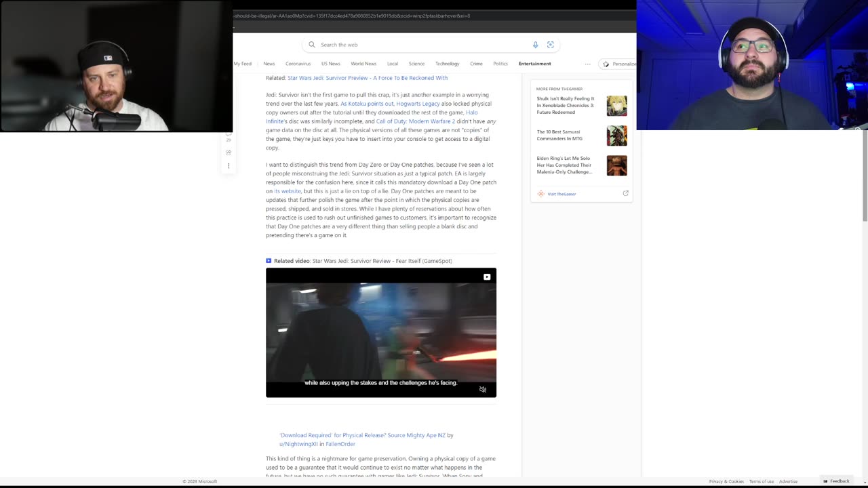Open the Download Required Reddit post link
The image size is (868, 488).
click(363, 435)
